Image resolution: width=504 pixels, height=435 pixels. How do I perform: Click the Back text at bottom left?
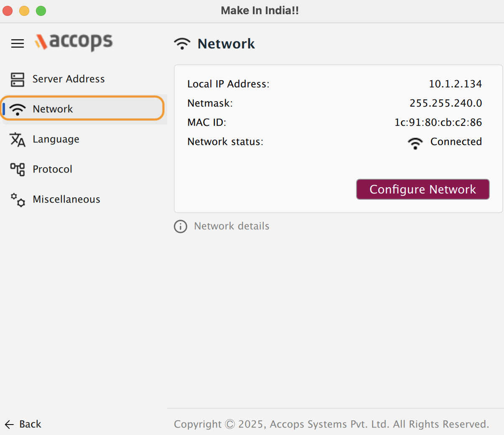click(30, 424)
